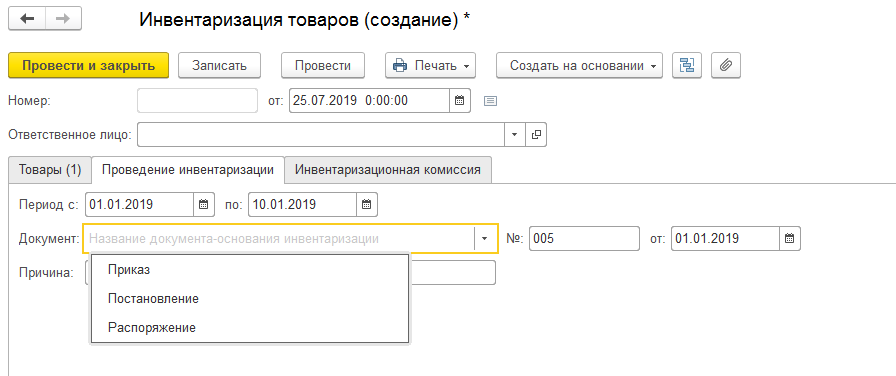Select Распоряжение from the list

250,328
